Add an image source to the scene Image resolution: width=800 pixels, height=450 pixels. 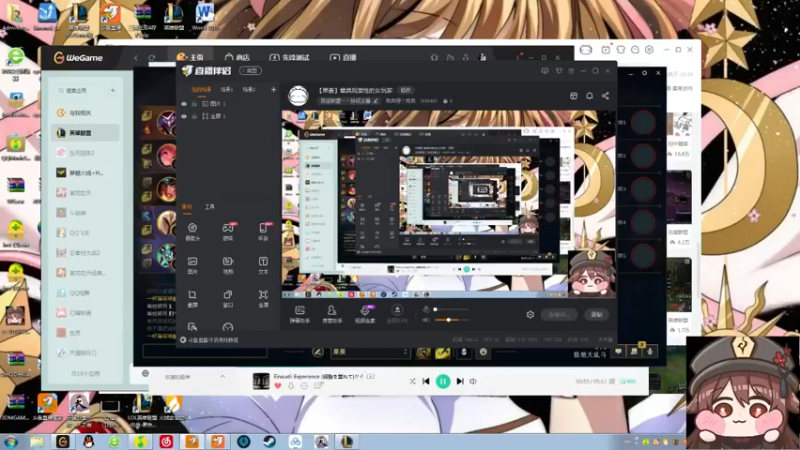click(192, 265)
